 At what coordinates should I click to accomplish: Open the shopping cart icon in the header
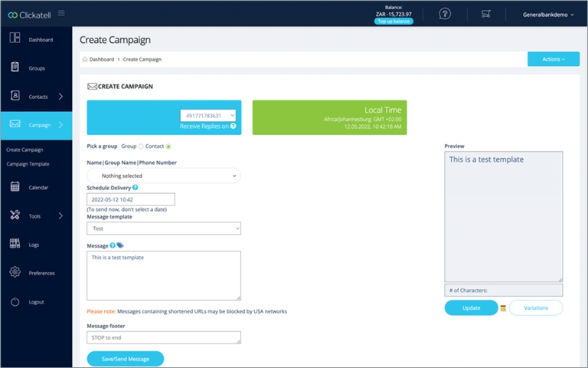click(x=485, y=14)
